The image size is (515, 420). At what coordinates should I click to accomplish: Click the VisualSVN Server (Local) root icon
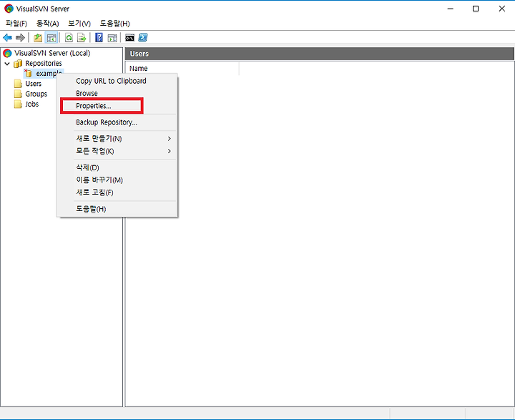pyautogui.click(x=7, y=53)
